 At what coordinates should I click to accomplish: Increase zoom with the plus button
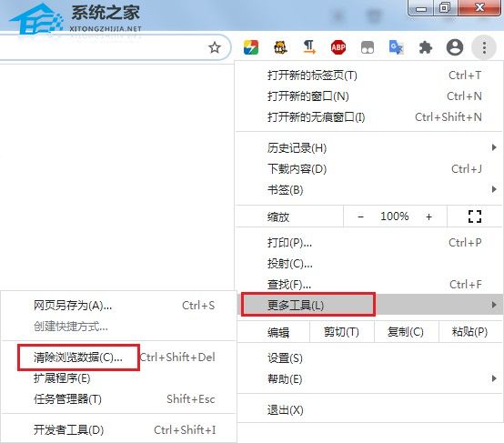tap(428, 217)
